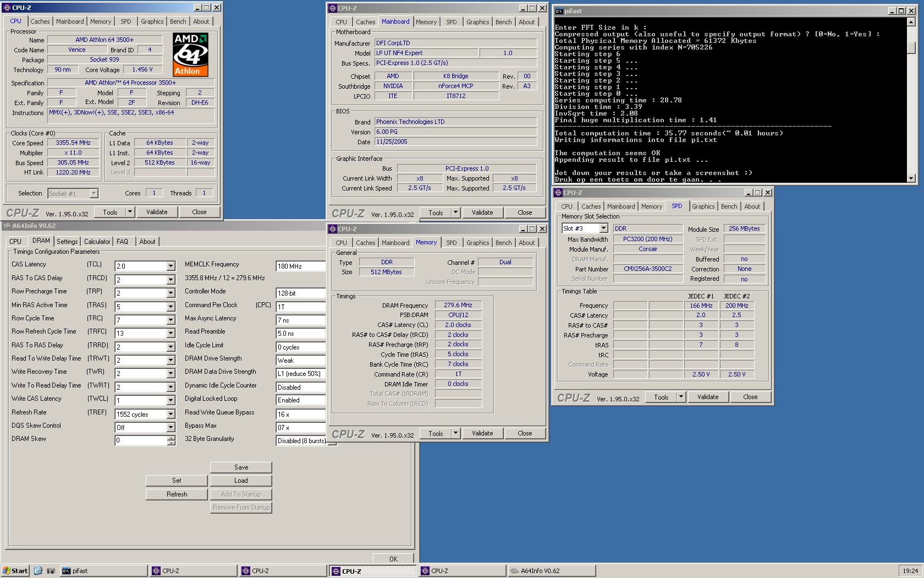
Task: Open the Min RAS Active Time dropdown
Action: [x=170, y=307]
